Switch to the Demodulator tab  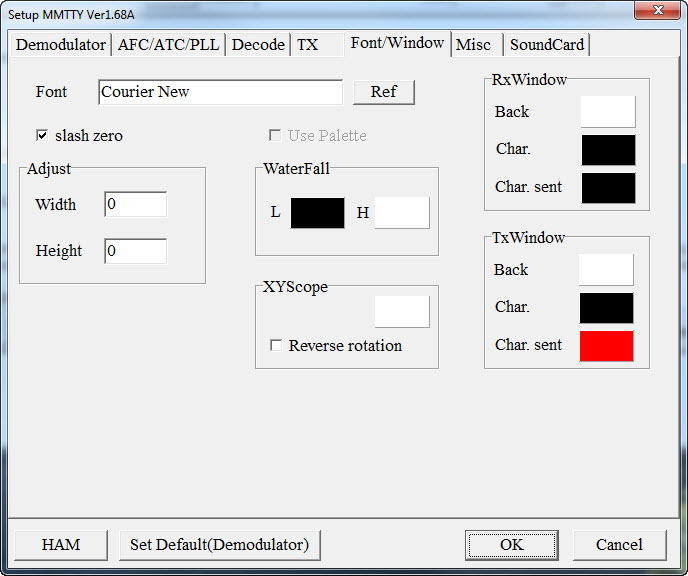pos(61,45)
